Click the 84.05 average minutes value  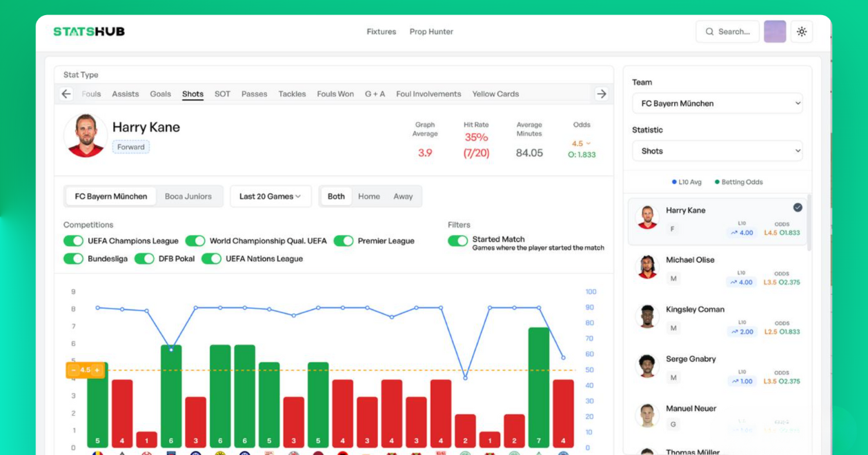tap(529, 153)
